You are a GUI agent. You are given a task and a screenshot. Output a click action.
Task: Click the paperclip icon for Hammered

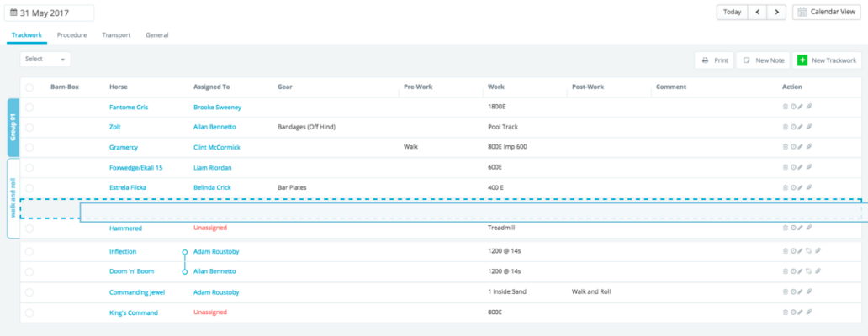point(809,228)
